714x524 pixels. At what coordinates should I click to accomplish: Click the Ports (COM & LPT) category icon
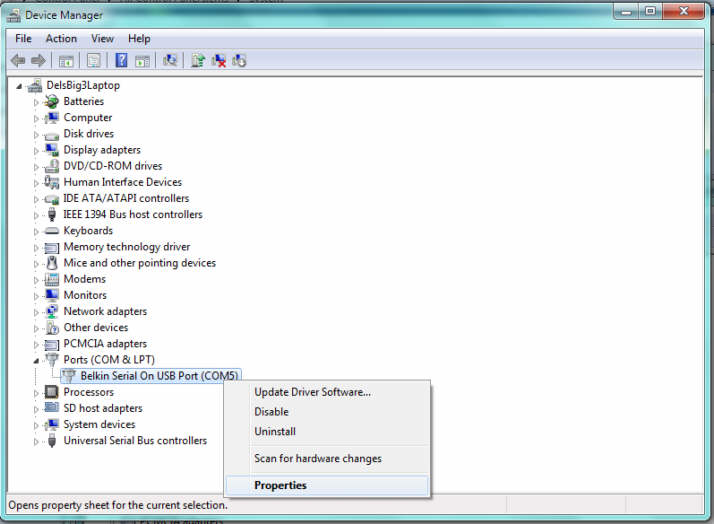click(52, 360)
